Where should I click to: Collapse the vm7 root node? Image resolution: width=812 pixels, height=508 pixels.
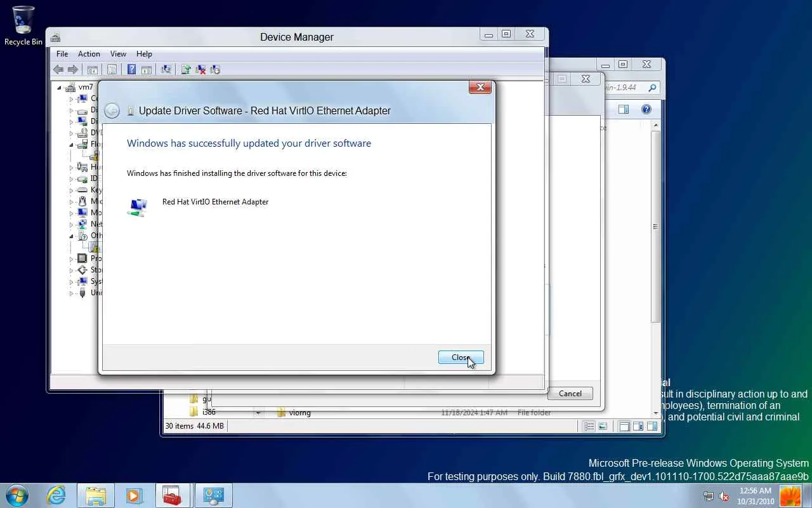click(x=60, y=87)
